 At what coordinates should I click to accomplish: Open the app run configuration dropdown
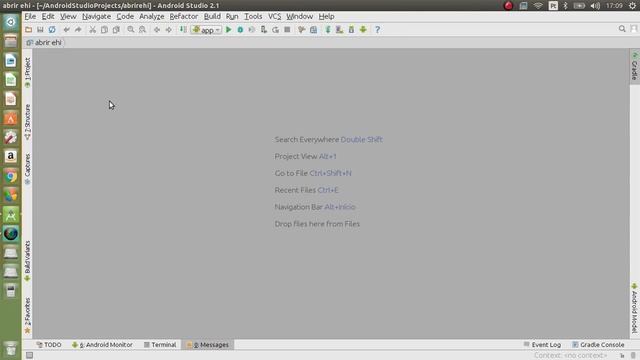pyautogui.click(x=206, y=30)
